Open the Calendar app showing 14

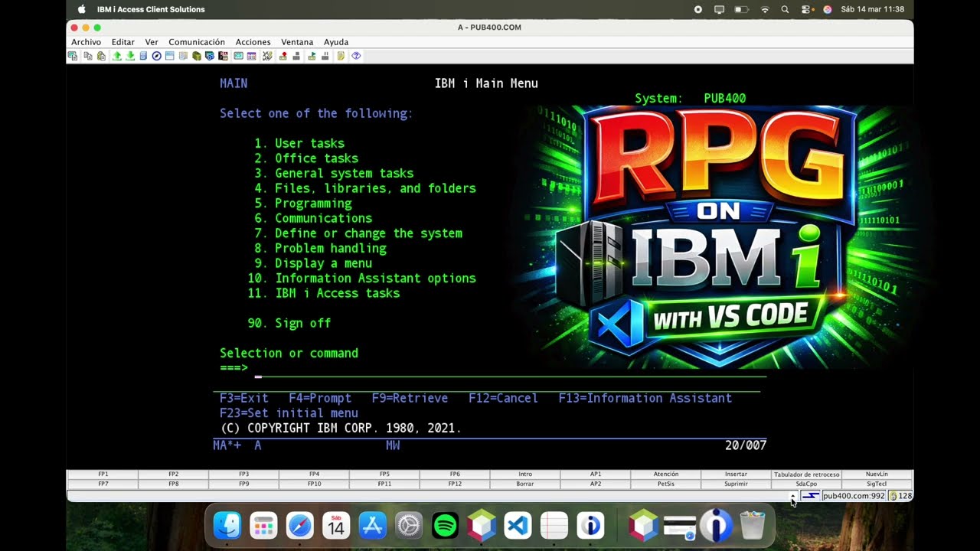click(336, 526)
